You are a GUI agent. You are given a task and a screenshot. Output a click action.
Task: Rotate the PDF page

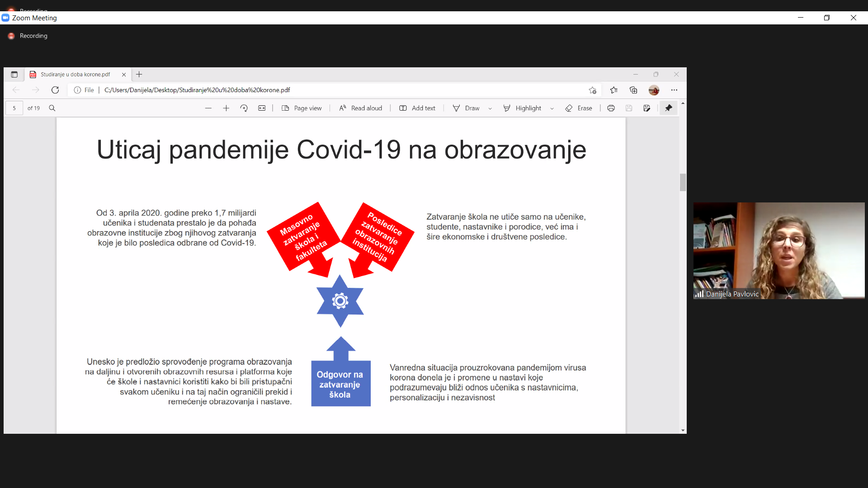[244, 108]
